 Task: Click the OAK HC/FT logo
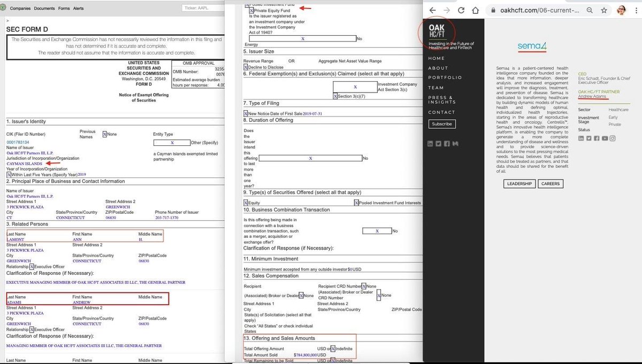pyautogui.click(x=437, y=31)
